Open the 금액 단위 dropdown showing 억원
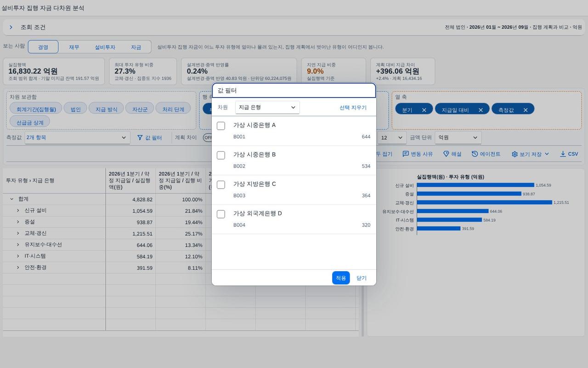The width and height of the screenshot is (588, 368). (x=458, y=138)
